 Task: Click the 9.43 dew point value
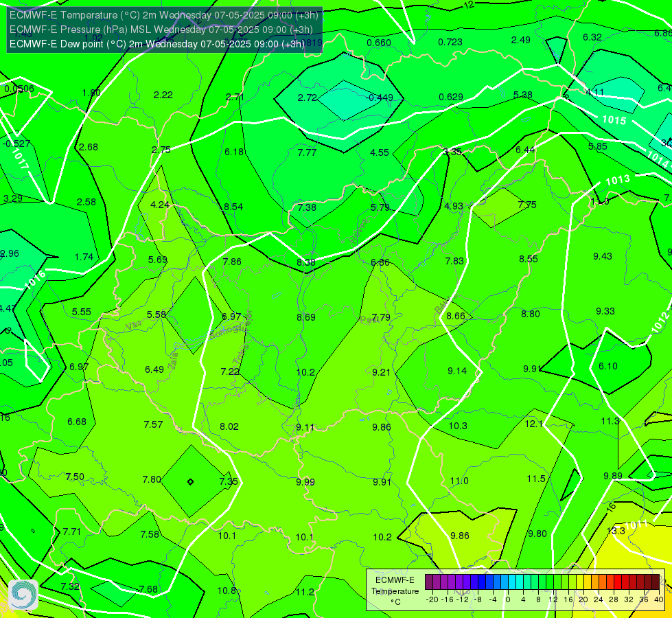coord(603,256)
